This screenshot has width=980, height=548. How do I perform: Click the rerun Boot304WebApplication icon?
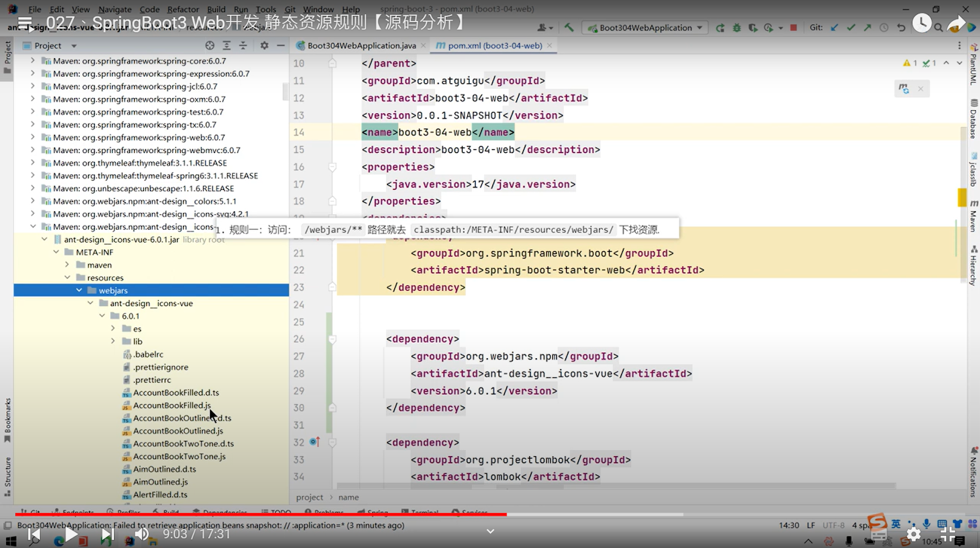tap(720, 28)
